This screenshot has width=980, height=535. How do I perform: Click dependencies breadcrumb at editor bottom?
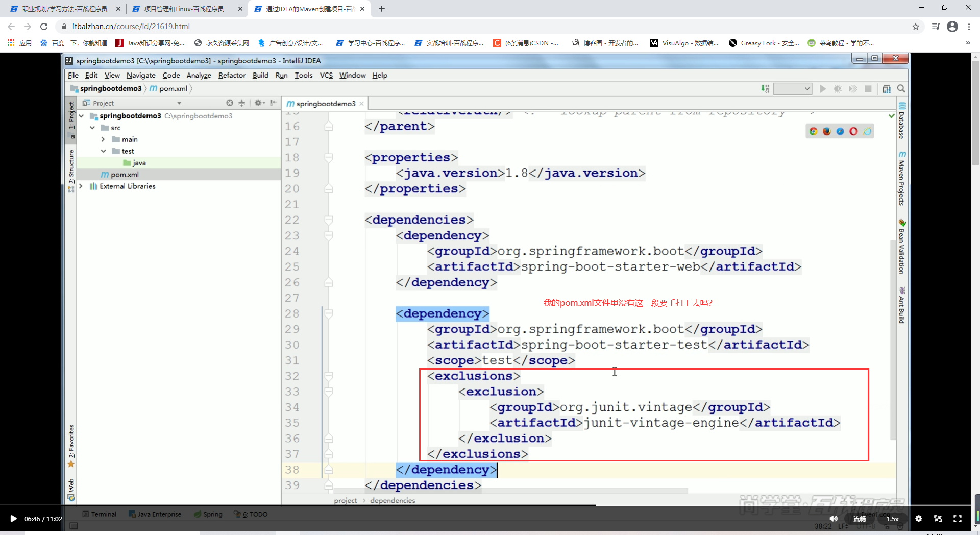(x=393, y=500)
